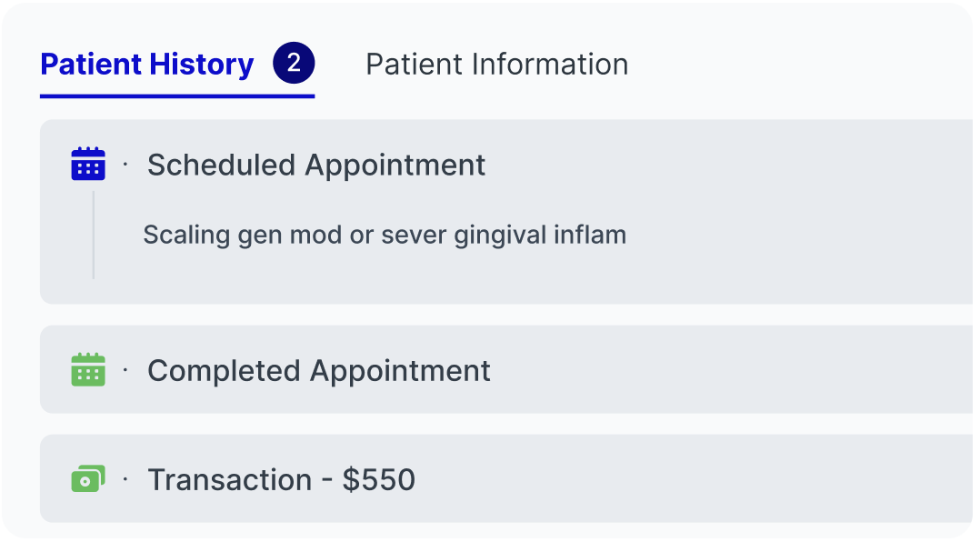This screenshot has width=980, height=542.
Task: Click the vertical timeline line under scheduled icon
Action: coord(94,235)
